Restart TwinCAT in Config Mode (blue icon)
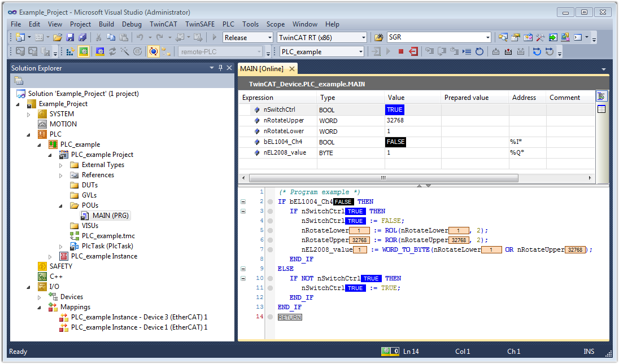Screen dimensions: 619x364 100,52
